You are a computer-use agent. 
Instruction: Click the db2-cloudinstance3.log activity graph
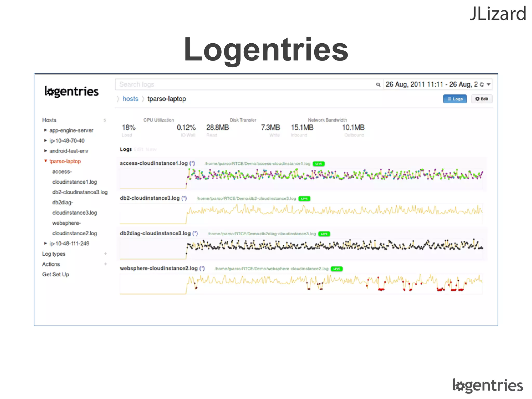tap(301, 213)
